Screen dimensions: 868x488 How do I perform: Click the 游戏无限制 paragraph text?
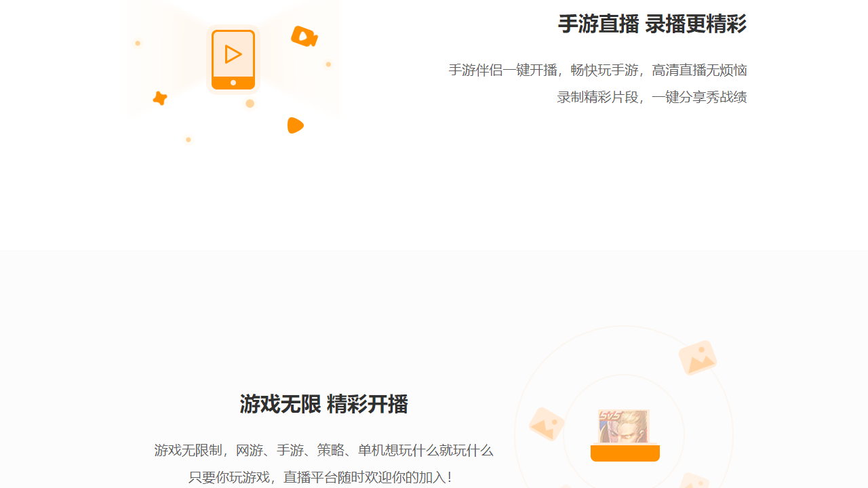pyautogui.click(x=323, y=451)
